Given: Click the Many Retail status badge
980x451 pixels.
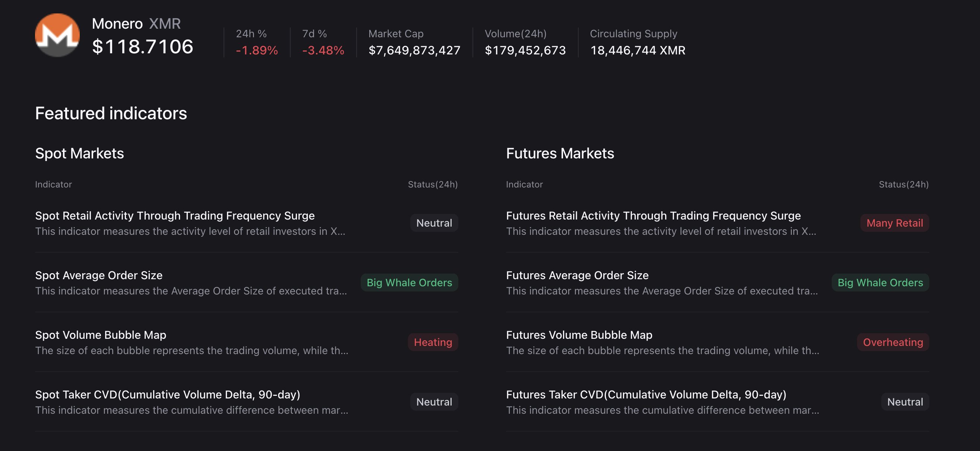Looking at the screenshot, I should tap(894, 223).
